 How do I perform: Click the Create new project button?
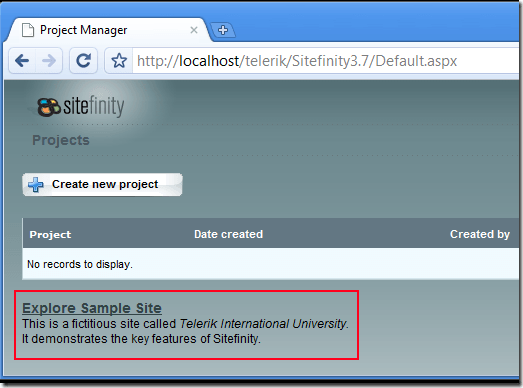102,184
